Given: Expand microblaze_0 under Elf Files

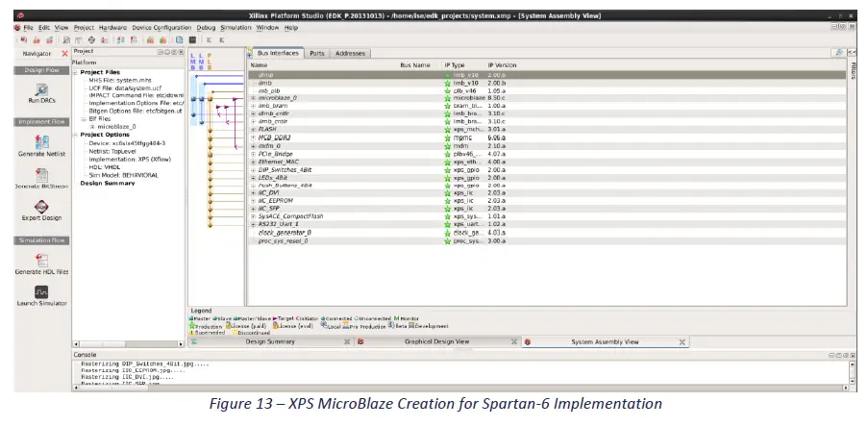Looking at the screenshot, I should tap(92, 127).
